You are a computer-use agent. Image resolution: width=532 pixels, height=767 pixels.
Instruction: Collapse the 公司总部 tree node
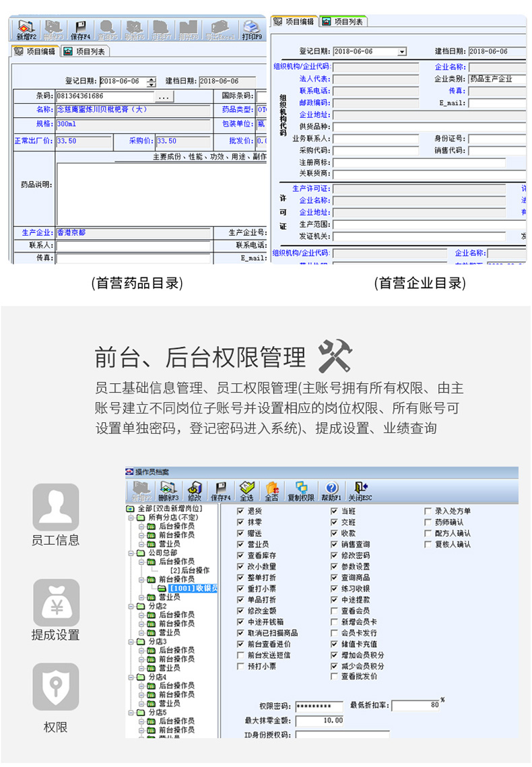pos(131,553)
